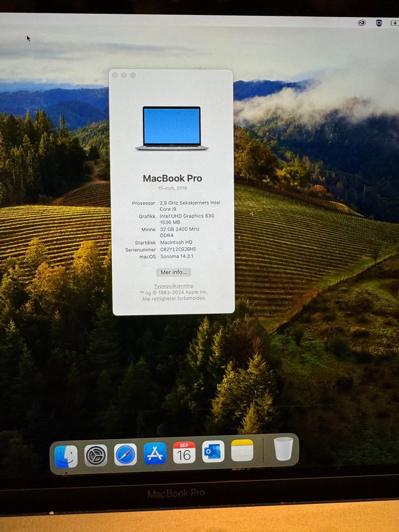Viewport: 399px width, 532px height.
Task: Check battery status icon in menu bar
Action: click(x=394, y=23)
